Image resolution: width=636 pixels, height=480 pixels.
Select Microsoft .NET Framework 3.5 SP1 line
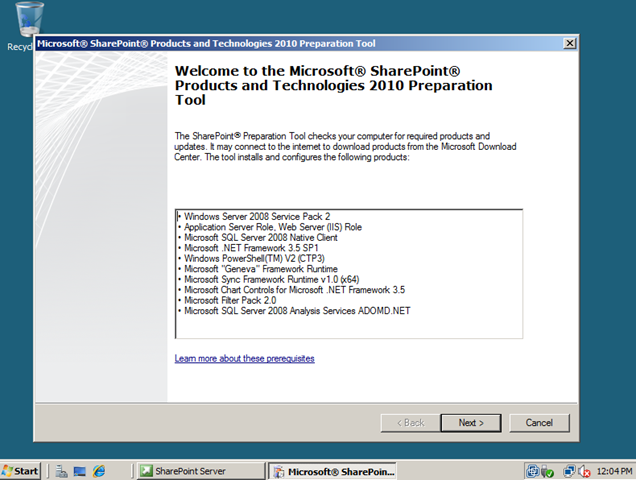(251, 248)
